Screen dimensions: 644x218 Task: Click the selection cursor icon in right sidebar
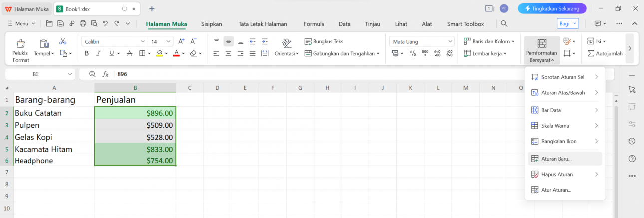pos(632,89)
